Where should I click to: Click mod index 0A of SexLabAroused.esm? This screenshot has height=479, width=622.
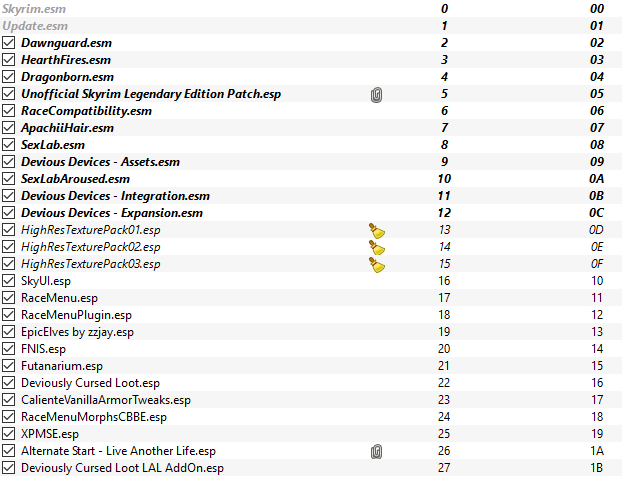[597, 179]
